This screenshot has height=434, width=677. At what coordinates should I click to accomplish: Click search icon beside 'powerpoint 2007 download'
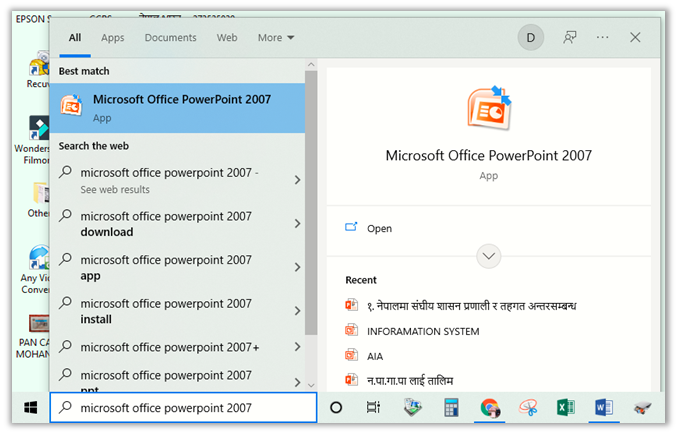point(65,215)
